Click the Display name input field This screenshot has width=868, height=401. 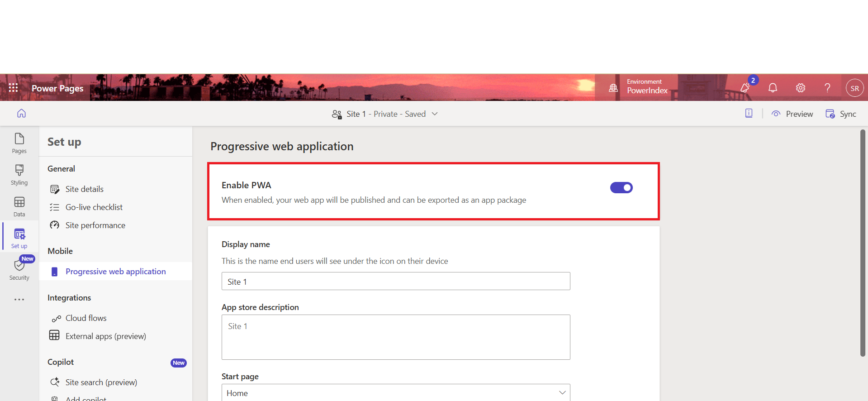pyautogui.click(x=395, y=282)
